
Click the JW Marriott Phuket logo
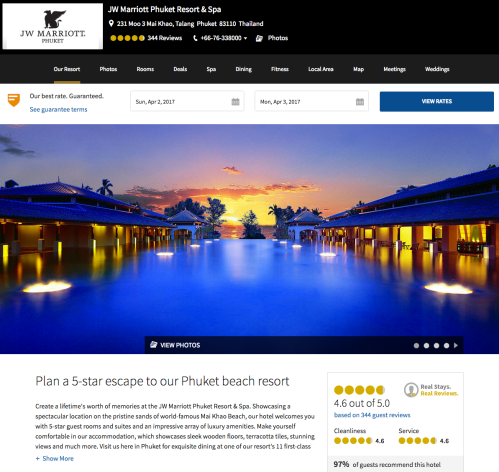53,26
